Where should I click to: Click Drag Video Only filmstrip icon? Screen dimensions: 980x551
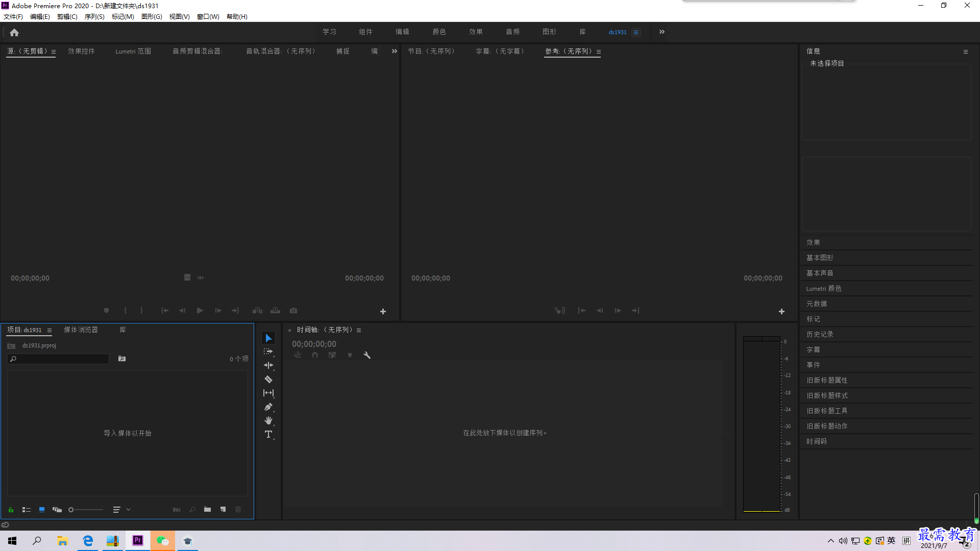pyautogui.click(x=187, y=278)
